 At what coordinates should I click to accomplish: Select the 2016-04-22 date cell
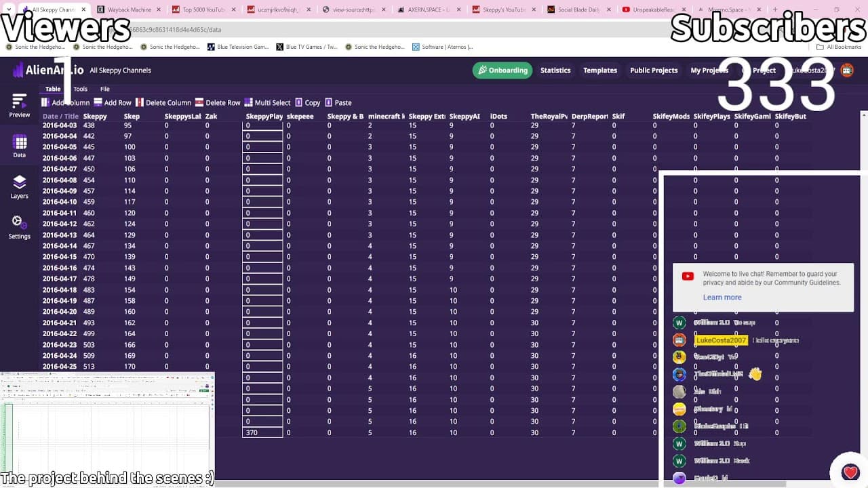(60, 333)
